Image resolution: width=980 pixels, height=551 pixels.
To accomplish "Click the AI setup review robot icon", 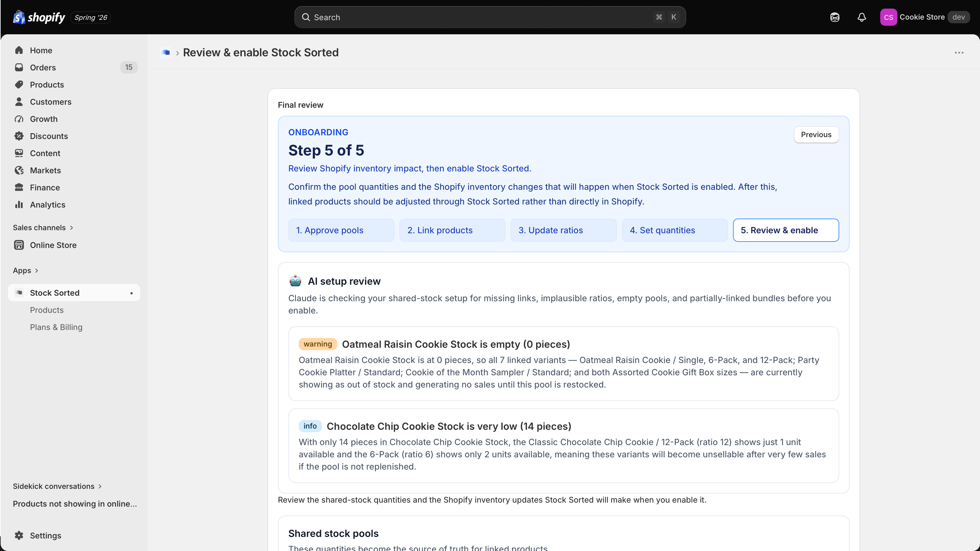I will 295,281.
